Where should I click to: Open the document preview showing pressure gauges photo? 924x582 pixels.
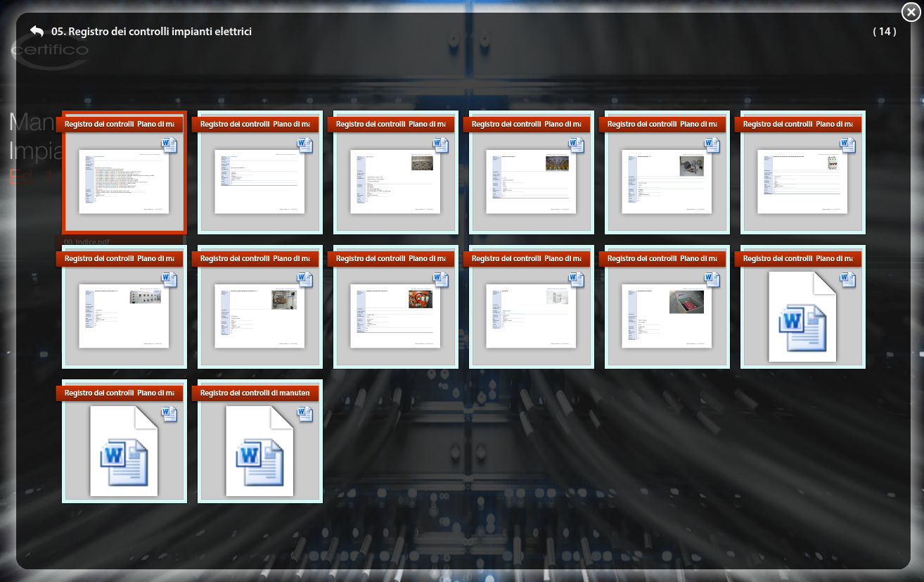point(667,182)
